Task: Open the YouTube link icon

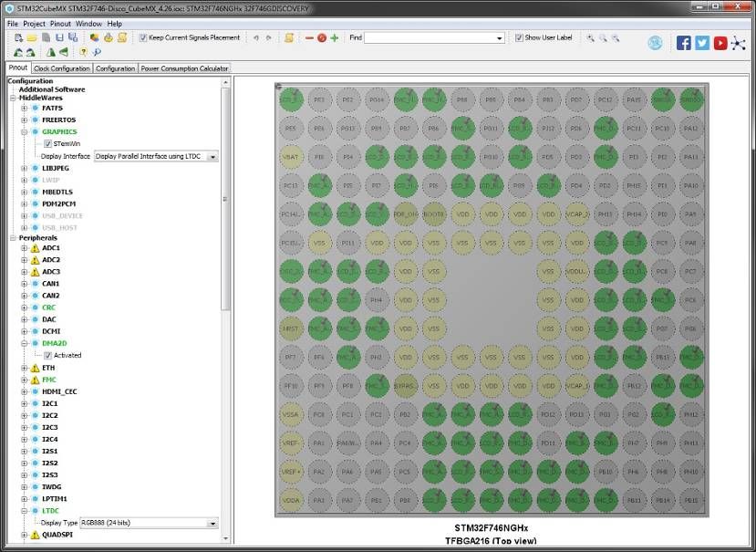Action: pyautogui.click(x=720, y=43)
